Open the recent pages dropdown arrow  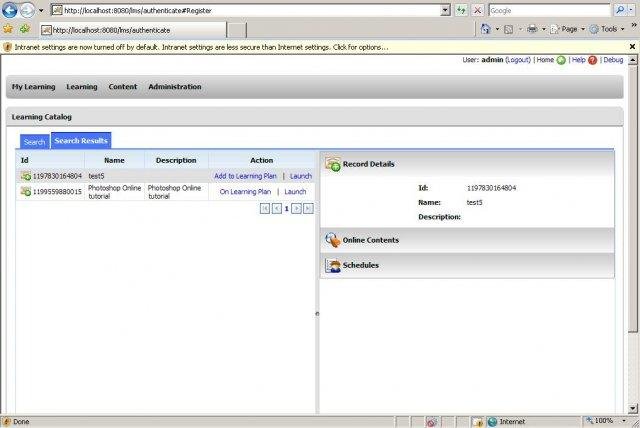click(41, 11)
